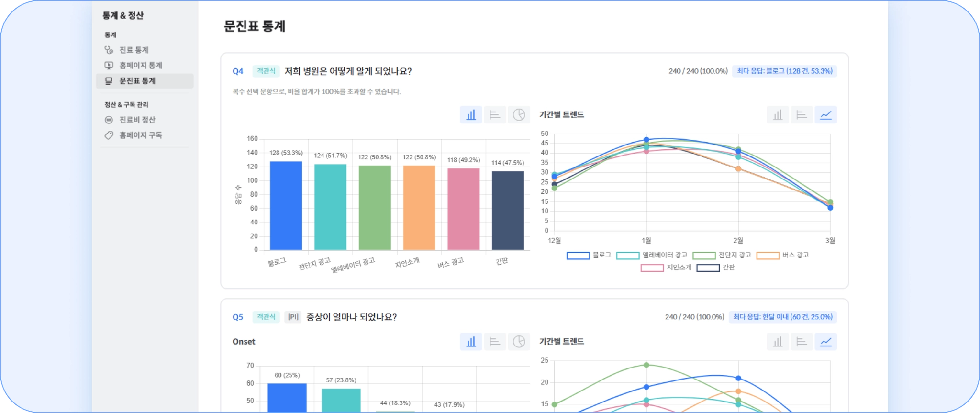The image size is (980, 413).
Task: Click the pink 버스 광고 bar in Q4 chart
Action: pyautogui.click(x=464, y=209)
